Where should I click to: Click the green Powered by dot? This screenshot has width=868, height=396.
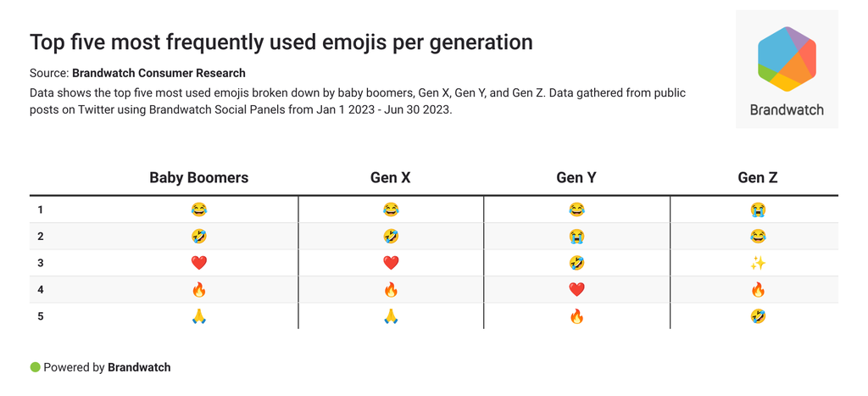(x=35, y=367)
